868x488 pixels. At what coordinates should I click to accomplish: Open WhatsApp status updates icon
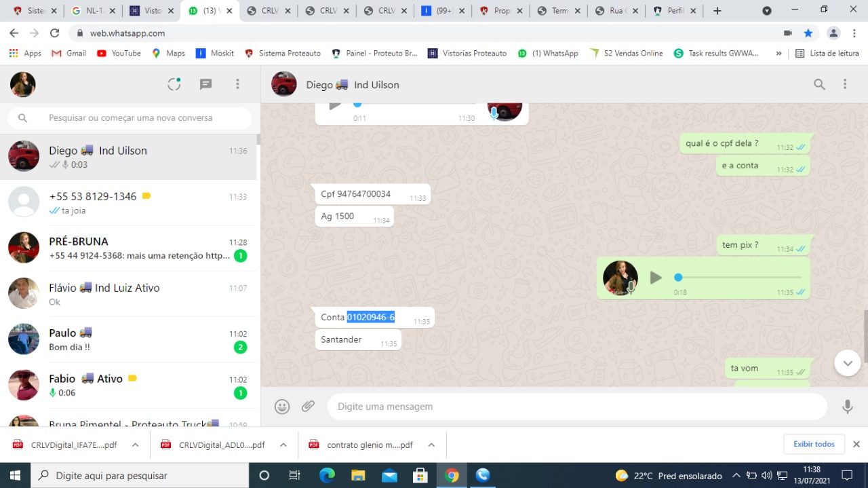[x=174, y=84]
